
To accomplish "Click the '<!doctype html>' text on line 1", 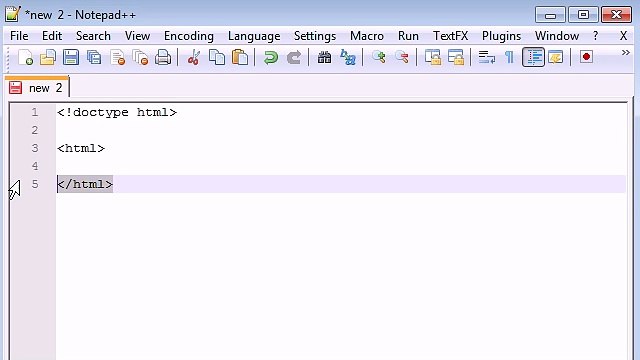I will click(117, 112).
